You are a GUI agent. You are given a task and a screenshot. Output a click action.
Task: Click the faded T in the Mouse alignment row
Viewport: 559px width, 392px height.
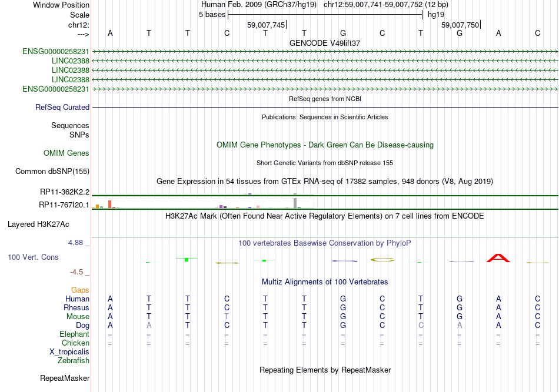(x=227, y=317)
